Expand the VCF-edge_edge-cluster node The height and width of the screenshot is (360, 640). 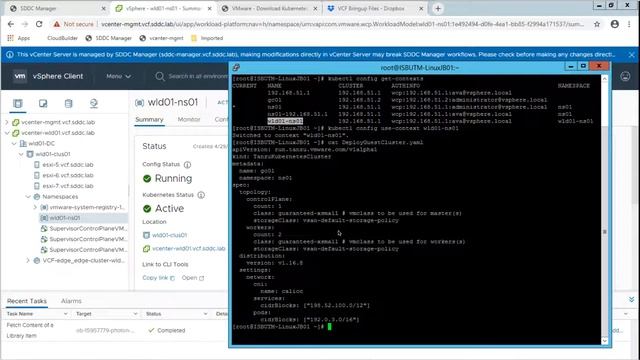coord(28,260)
